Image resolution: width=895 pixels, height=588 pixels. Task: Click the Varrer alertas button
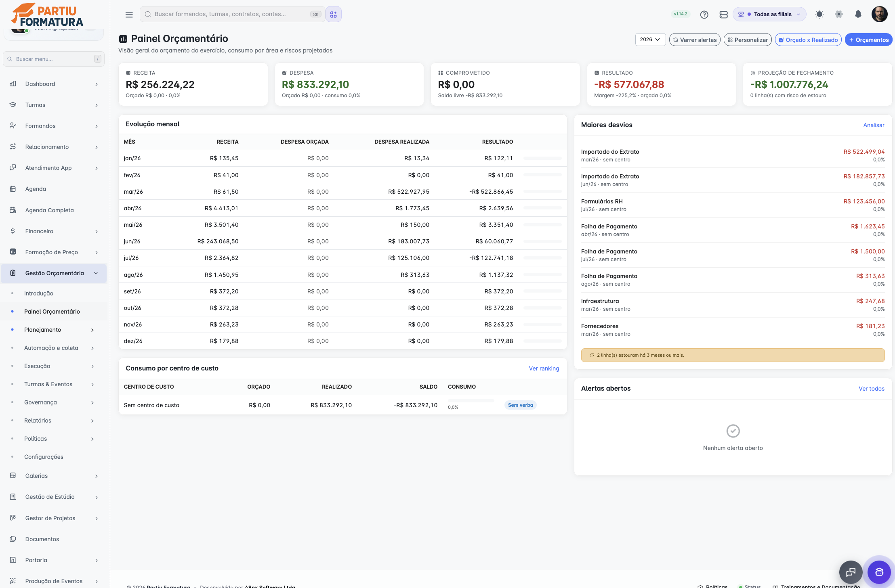click(695, 40)
